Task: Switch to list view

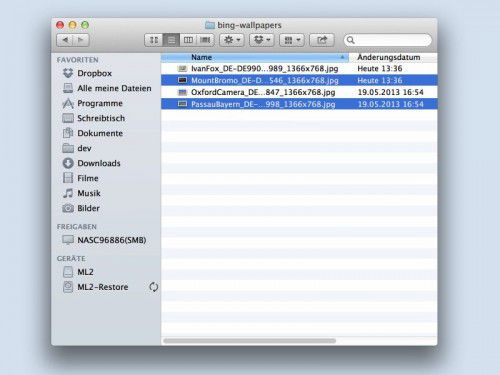Action: point(171,40)
